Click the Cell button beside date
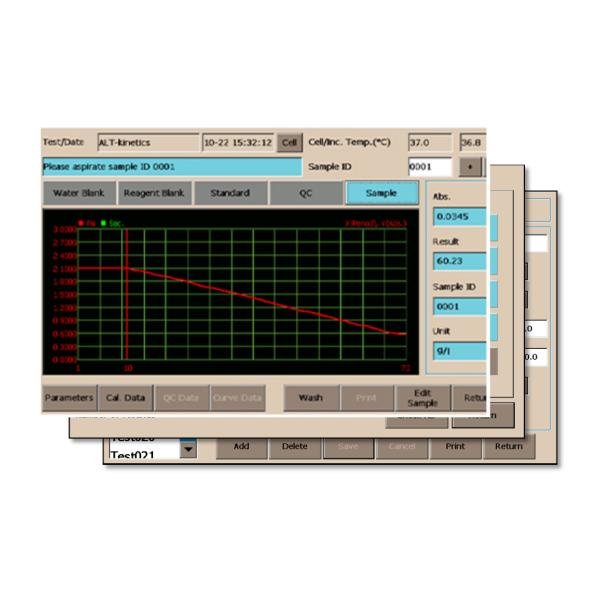 tap(289, 142)
